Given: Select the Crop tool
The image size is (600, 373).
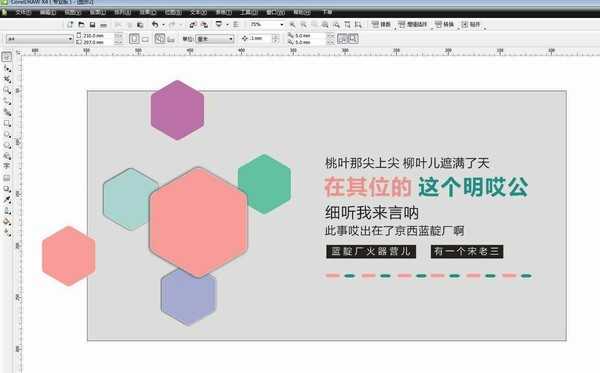Looking at the screenshot, I should coord(7,79).
